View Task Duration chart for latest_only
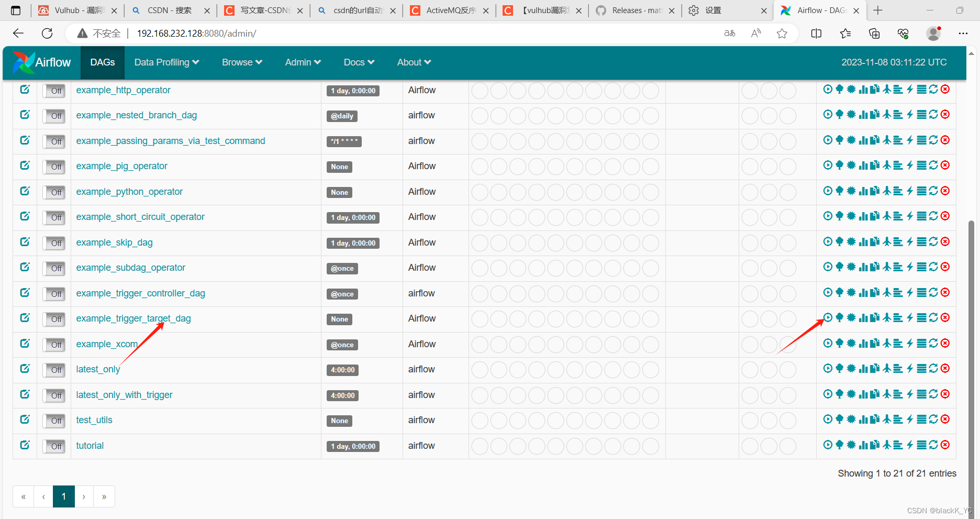The height and width of the screenshot is (519, 980). coord(863,369)
